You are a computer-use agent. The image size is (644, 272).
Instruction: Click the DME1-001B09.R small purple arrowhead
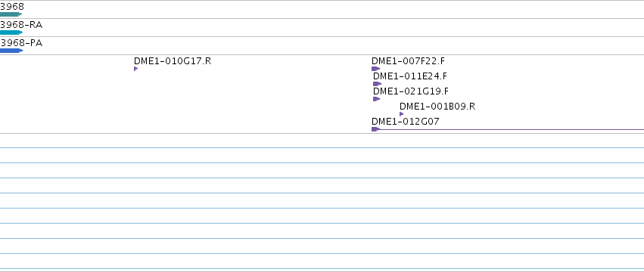pyautogui.click(x=402, y=114)
